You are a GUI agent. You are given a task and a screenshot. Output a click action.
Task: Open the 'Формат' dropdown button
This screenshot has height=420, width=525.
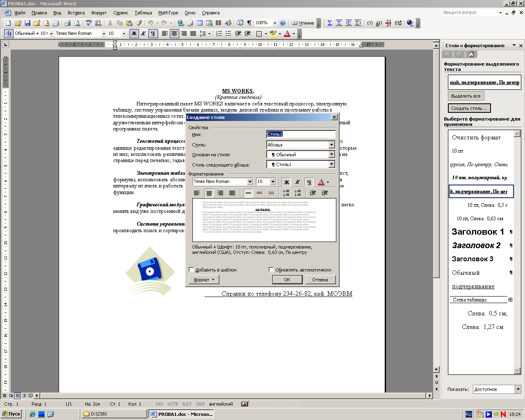click(204, 280)
